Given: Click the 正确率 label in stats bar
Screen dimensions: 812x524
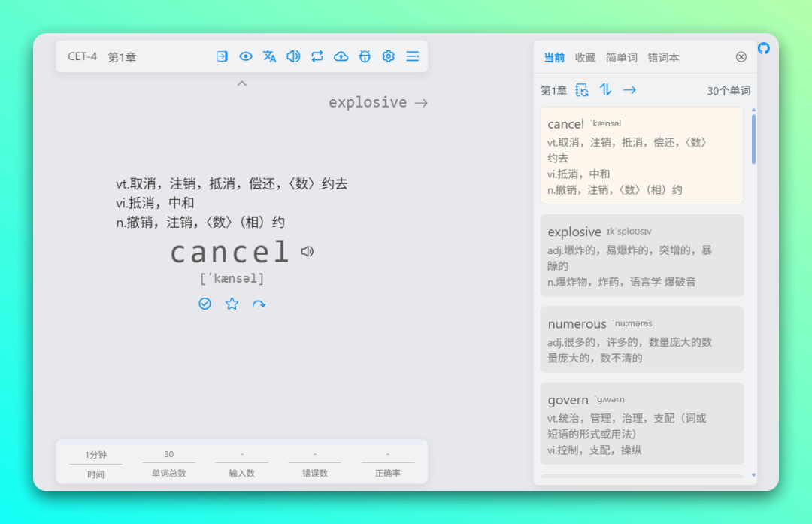Looking at the screenshot, I should pyautogui.click(x=388, y=474).
